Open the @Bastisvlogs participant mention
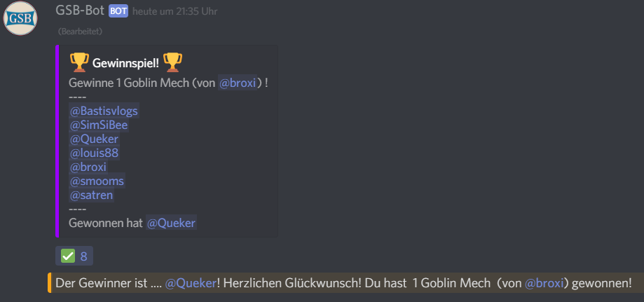 [x=104, y=111]
